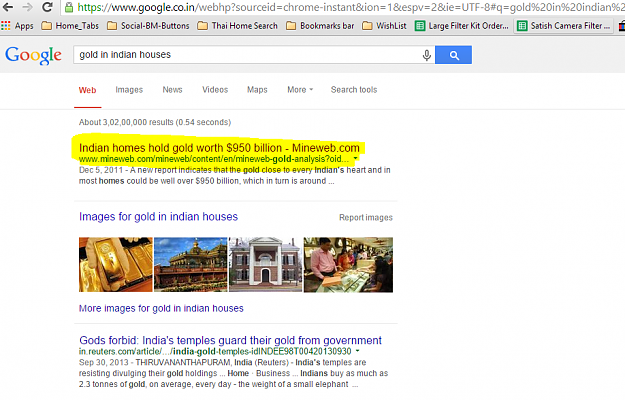Switch to the Images tab
Image resolution: width=625 pixels, height=400 pixels.
tap(129, 90)
